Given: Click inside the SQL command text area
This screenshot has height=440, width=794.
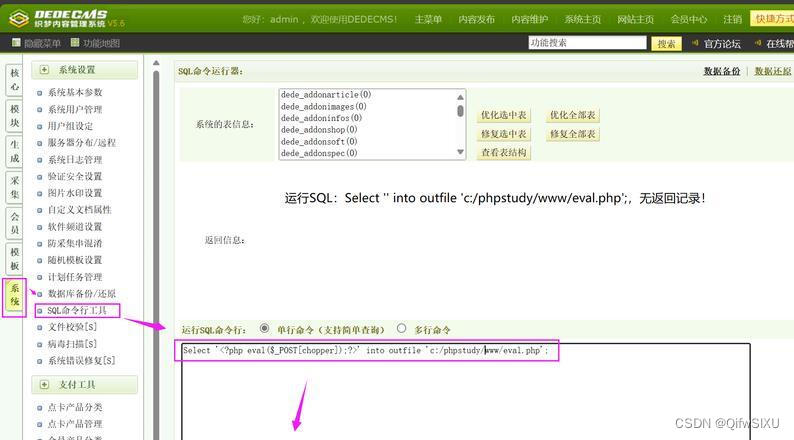Looking at the screenshot, I should 465,392.
